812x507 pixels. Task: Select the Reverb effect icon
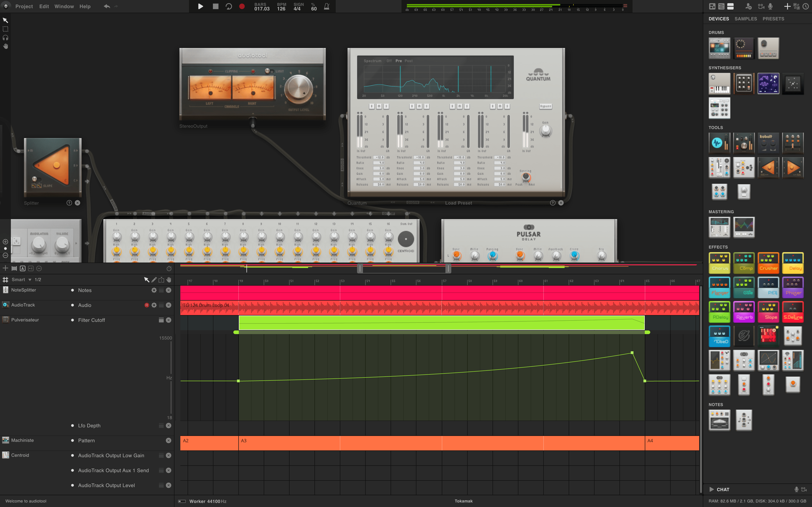pos(744,311)
